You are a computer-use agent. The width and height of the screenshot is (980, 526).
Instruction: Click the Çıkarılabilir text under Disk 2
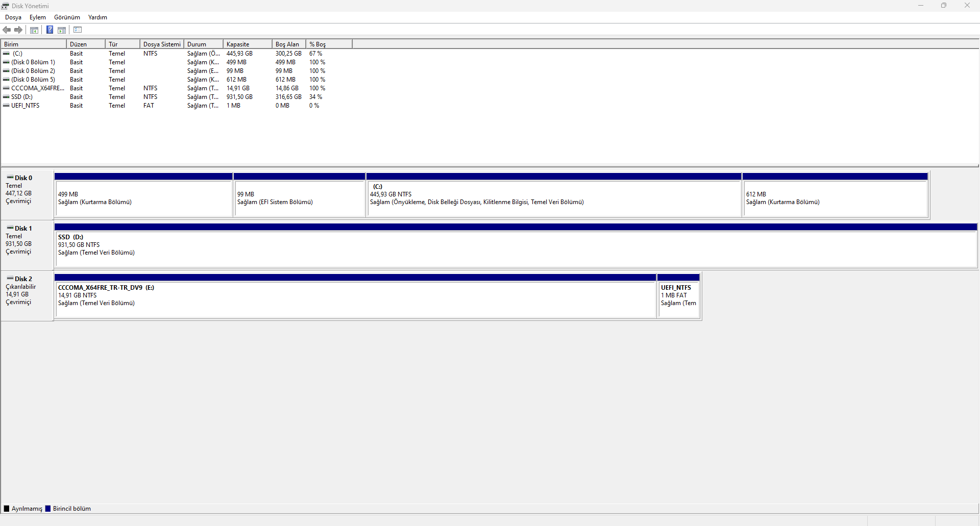tap(20, 287)
